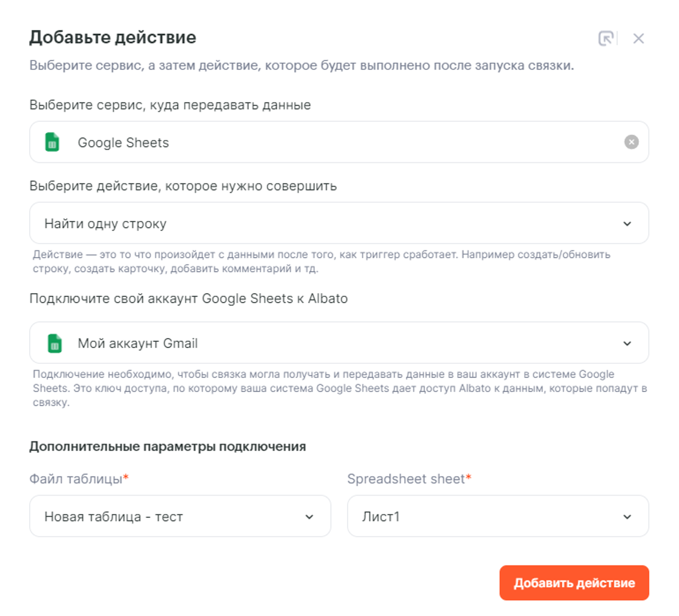Open chevron of "Новая таблица - тест" dropdown
The width and height of the screenshot is (679, 616).
[310, 517]
